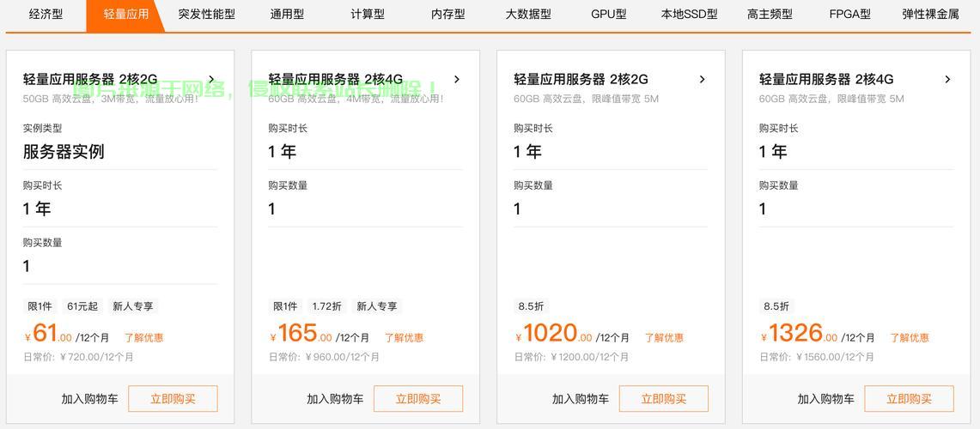The image size is (980, 429).
Task: Expand the chevron on the ¥1020 server card
Action: (702, 80)
